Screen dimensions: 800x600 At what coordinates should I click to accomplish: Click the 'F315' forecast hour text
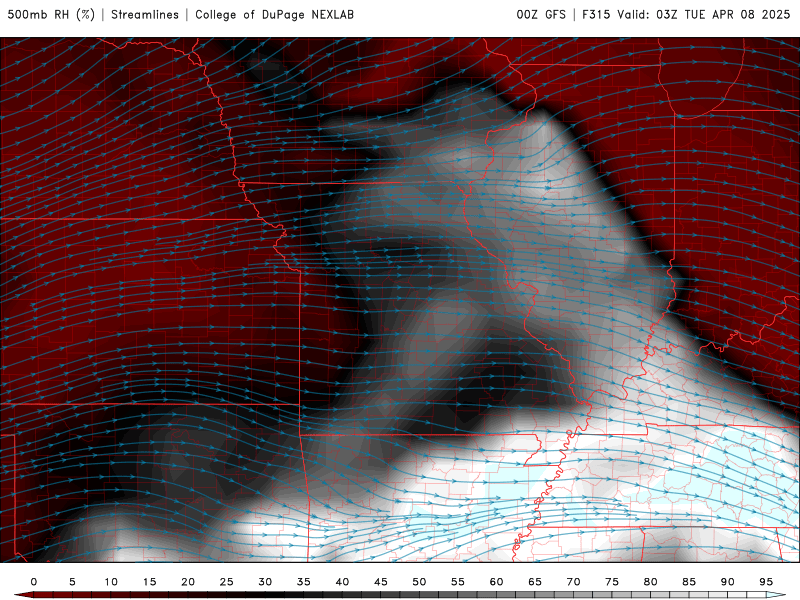(596, 14)
